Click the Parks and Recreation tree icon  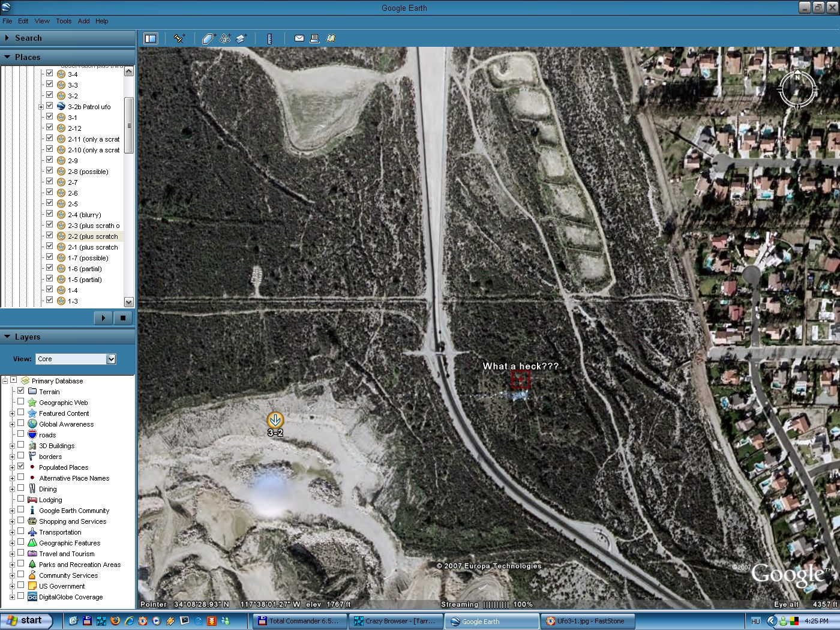[x=32, y=565]
